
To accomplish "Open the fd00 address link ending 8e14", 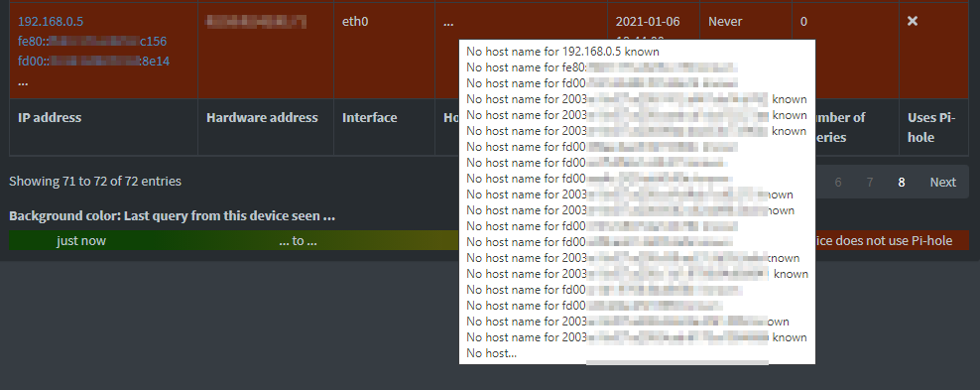I will pos(94,62).
